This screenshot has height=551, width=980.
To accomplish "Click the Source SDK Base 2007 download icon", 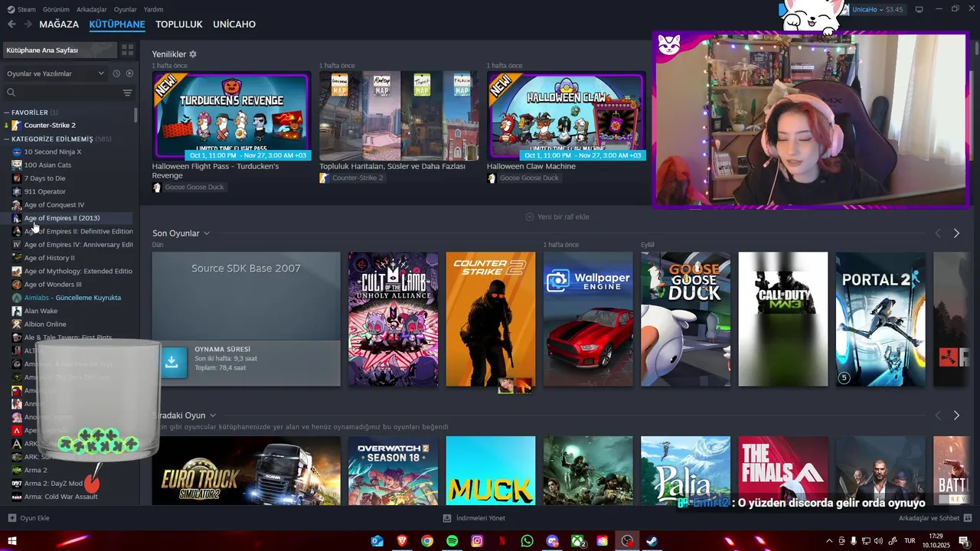I will 171,363.
